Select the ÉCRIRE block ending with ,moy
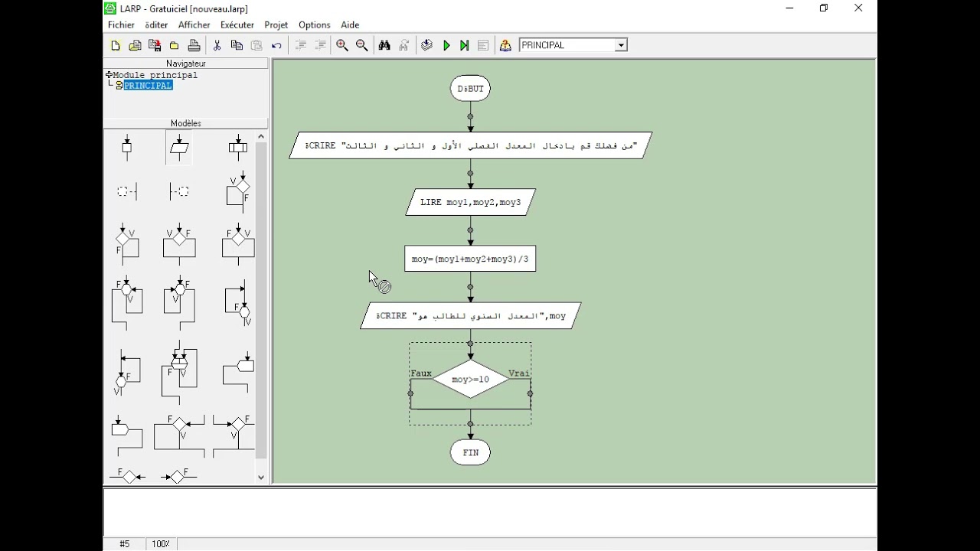This screenshot has width=980, height=551. pos(470,315)
